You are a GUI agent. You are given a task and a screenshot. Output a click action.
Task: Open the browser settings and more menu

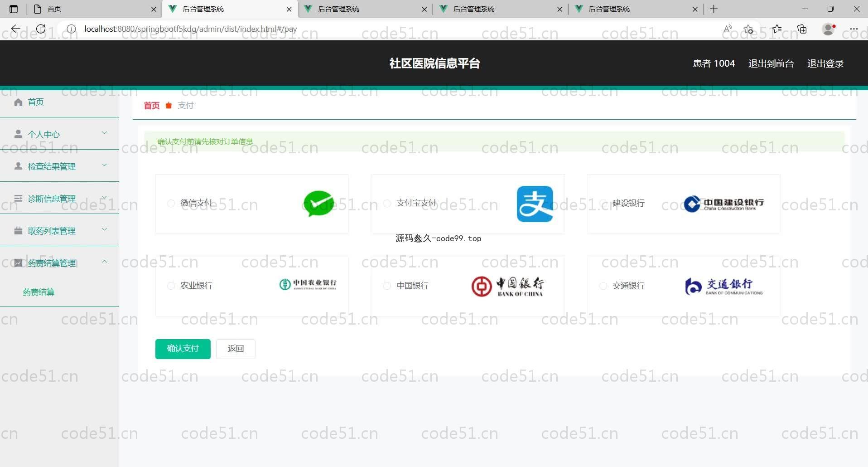(x=854, y=29)
